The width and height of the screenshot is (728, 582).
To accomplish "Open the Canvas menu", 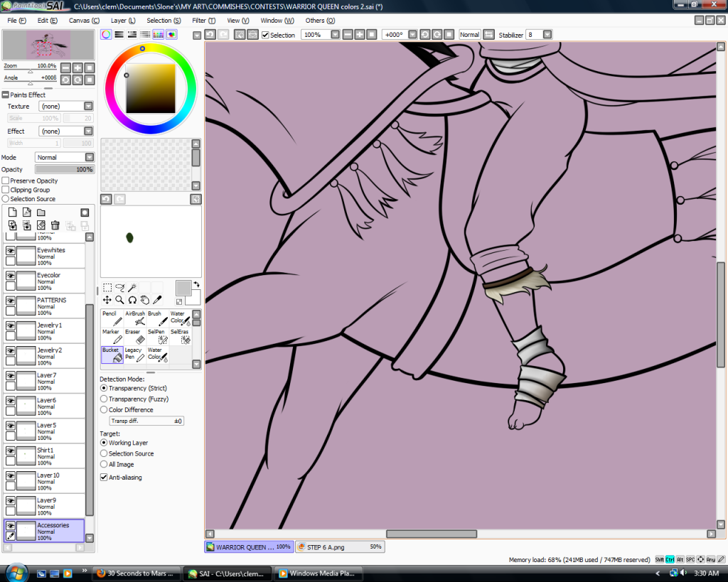I will 84,21.
